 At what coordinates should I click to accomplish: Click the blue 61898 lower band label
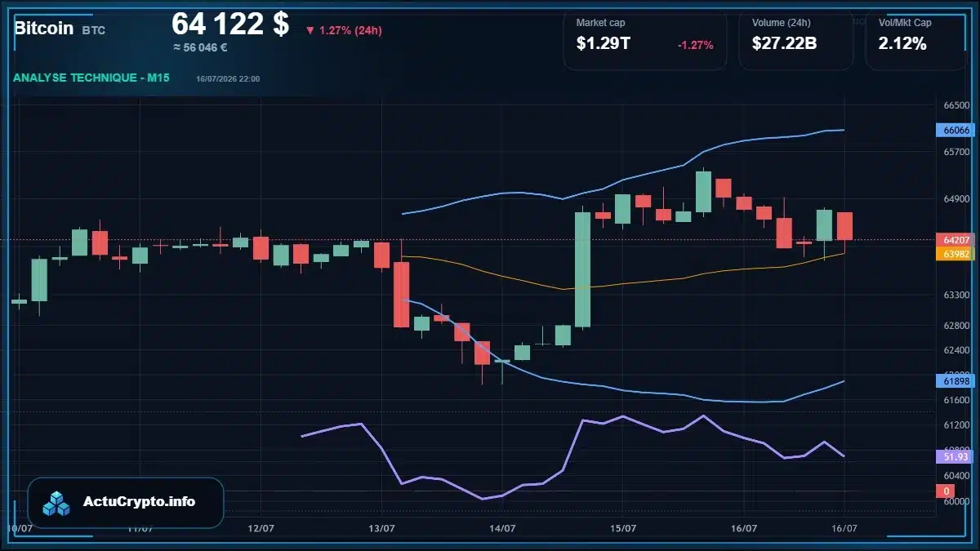pos(955,381)
